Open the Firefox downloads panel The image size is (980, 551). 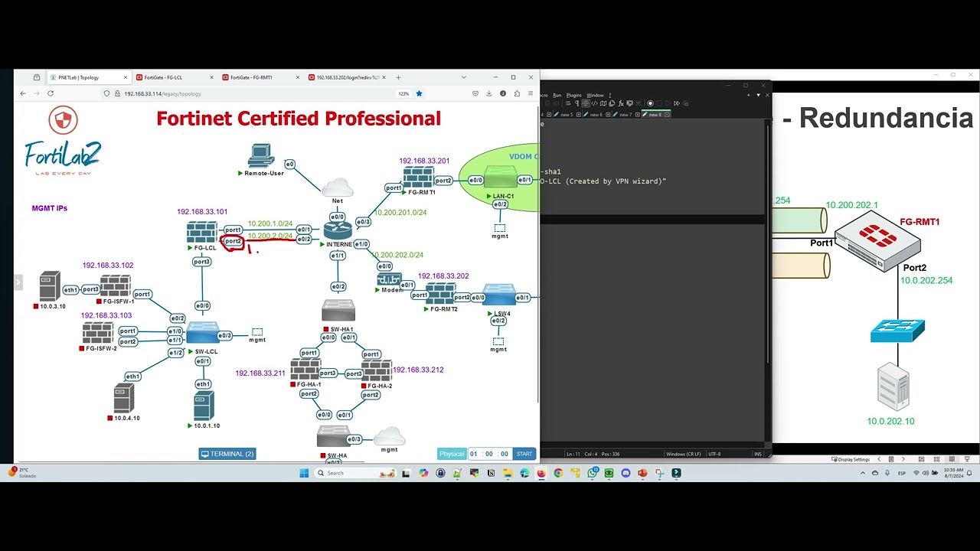pos(489,93)
